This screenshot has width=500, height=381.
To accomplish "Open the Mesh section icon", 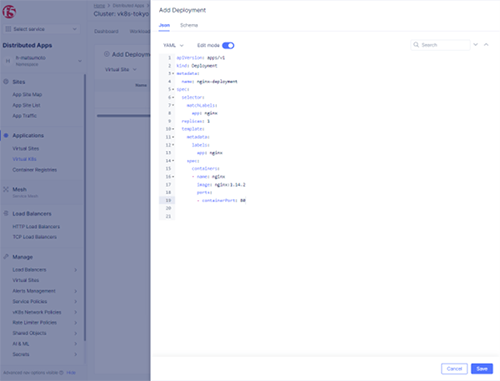I will pos(6,189).
